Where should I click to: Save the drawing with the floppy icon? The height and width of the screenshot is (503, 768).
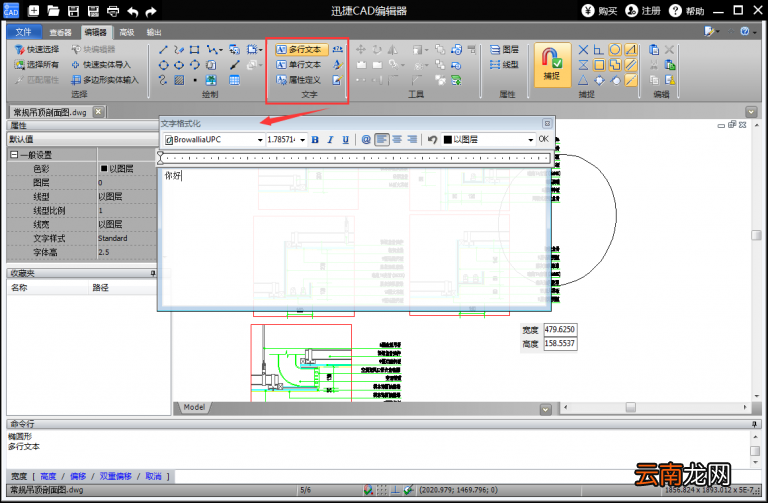73,11
